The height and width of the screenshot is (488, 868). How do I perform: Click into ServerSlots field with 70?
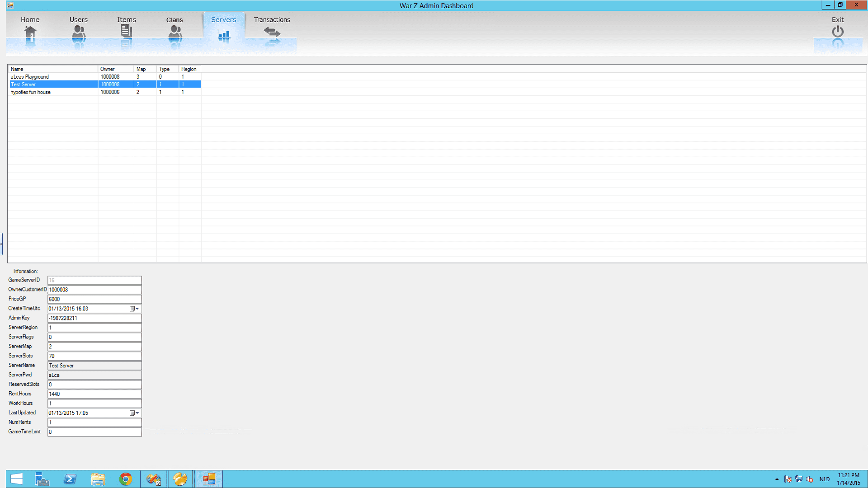[94, 356]
